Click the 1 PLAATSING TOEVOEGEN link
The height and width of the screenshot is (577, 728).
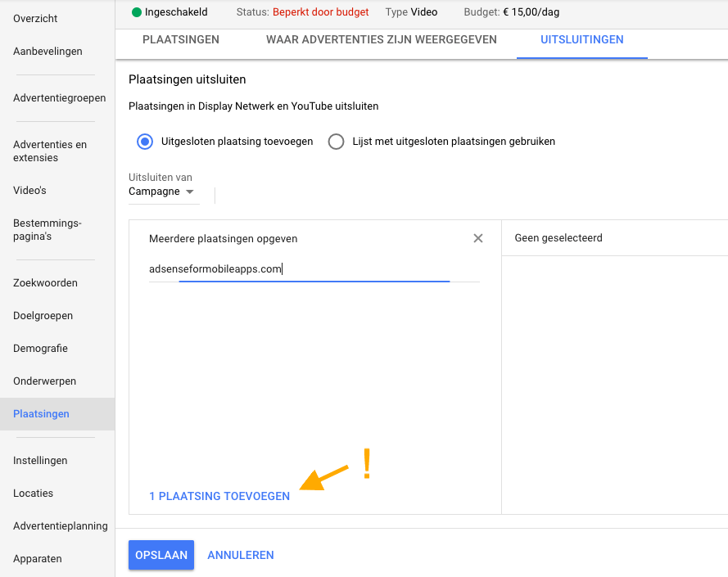pyautogui.click(x=219, y=496)
